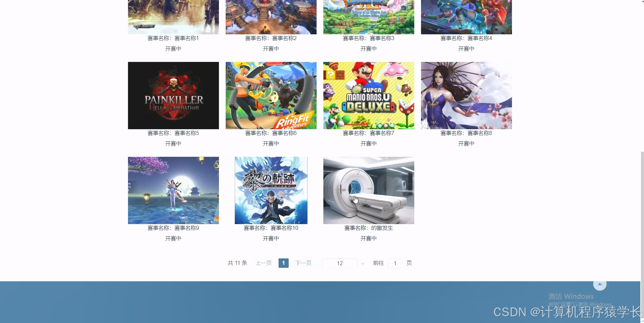Open the Ring Fit Adventure thumbnail

(x=271, y=96)
